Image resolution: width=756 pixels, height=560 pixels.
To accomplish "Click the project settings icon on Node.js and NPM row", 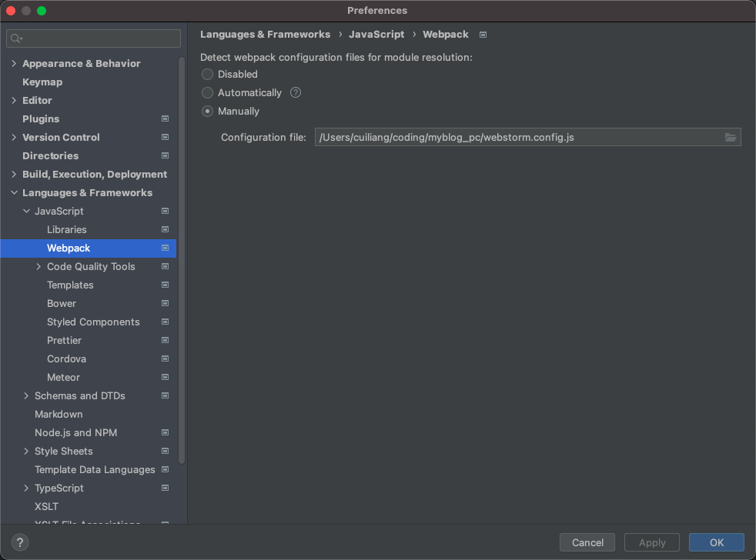I will (x=165, y=433).
